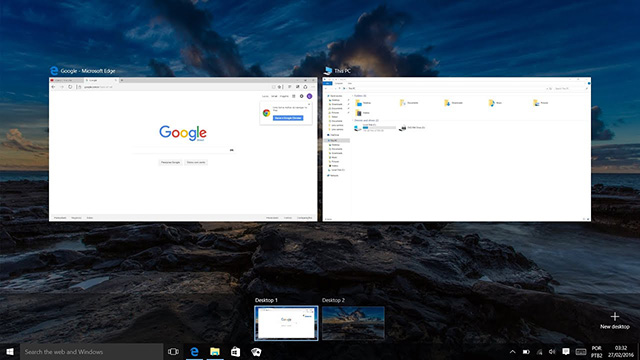This screenshot has width=640, height=360.
Task: Switch to the Desktop 1 thumbnail
Action: pos(286,323)
